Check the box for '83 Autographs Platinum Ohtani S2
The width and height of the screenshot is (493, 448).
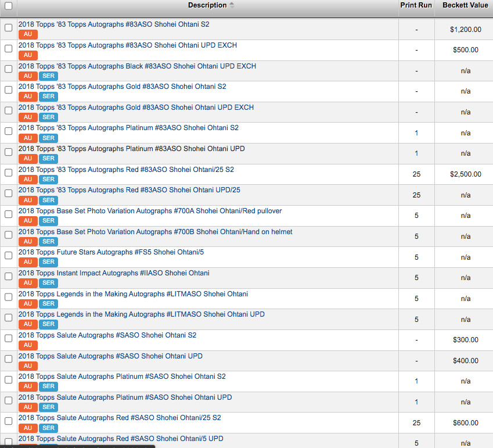tap(9, 131)
